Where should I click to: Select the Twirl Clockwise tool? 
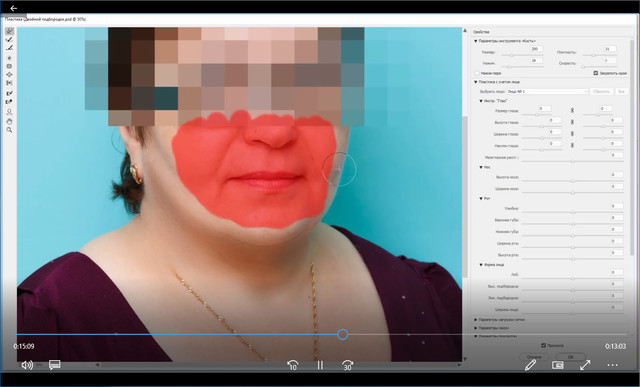point(9,58)
